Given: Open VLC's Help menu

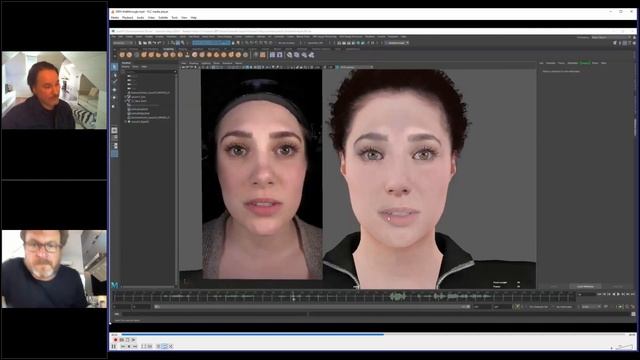Looking at the screenshot, I should (193, 18).
